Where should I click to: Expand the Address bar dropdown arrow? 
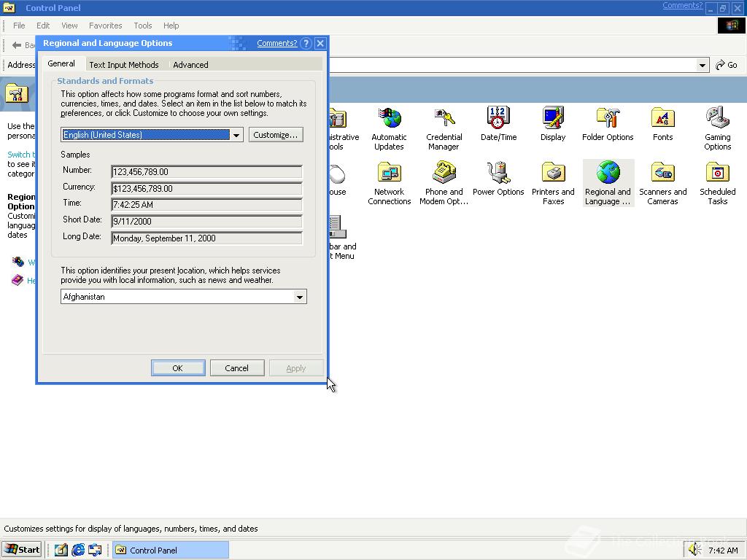tap(703, 65)
